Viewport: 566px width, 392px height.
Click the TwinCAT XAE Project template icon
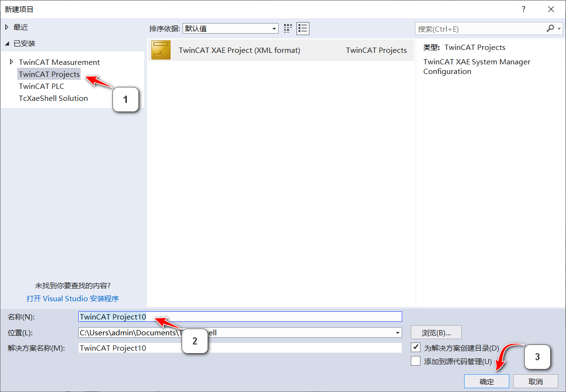pos(161,50)
